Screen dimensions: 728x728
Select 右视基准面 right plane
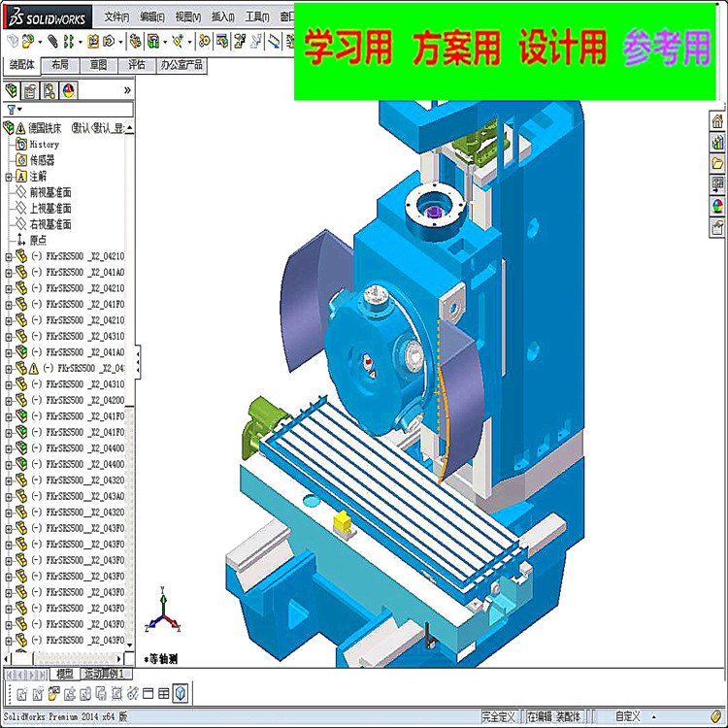(50, 224)
